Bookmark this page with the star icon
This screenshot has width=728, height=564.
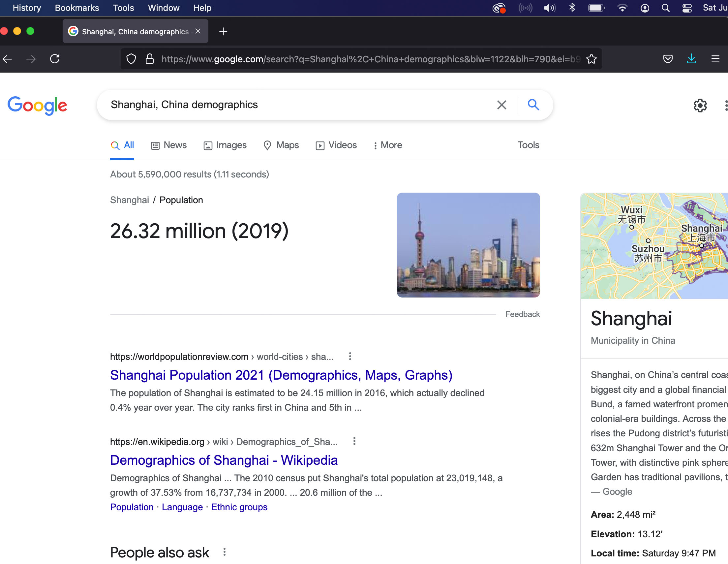click(591, 59)
